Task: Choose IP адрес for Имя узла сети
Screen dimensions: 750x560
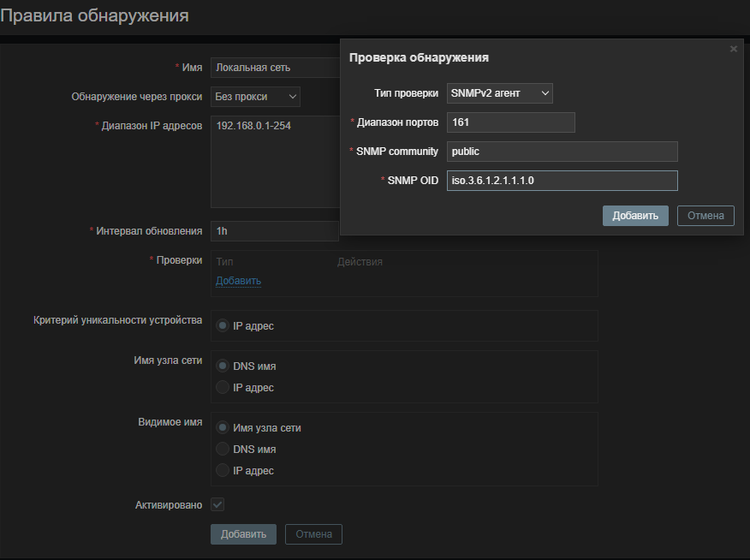Action: [223, 387]
